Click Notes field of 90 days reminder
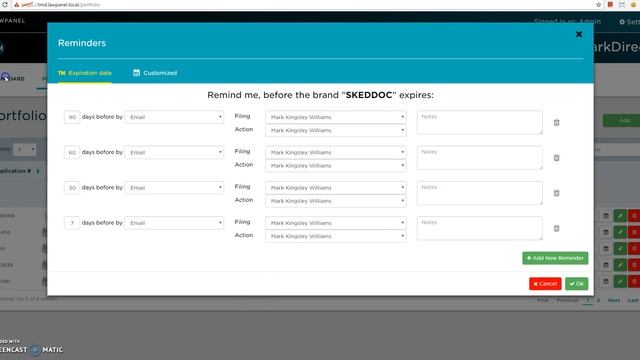Viewport: 640px width, 360px height. click(480, 122)
